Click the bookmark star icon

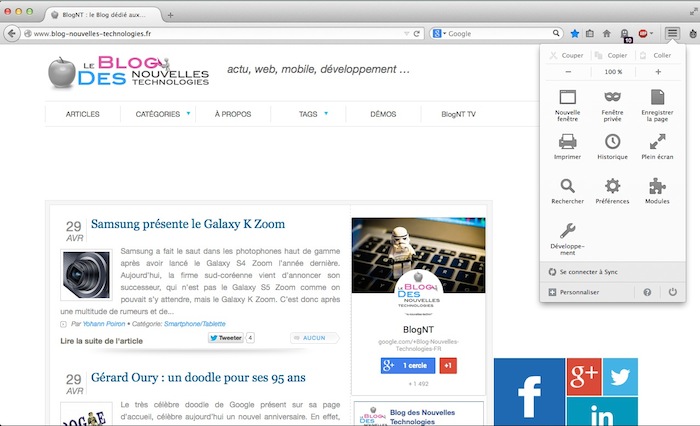pyautogui.click(x=575, y=33)
